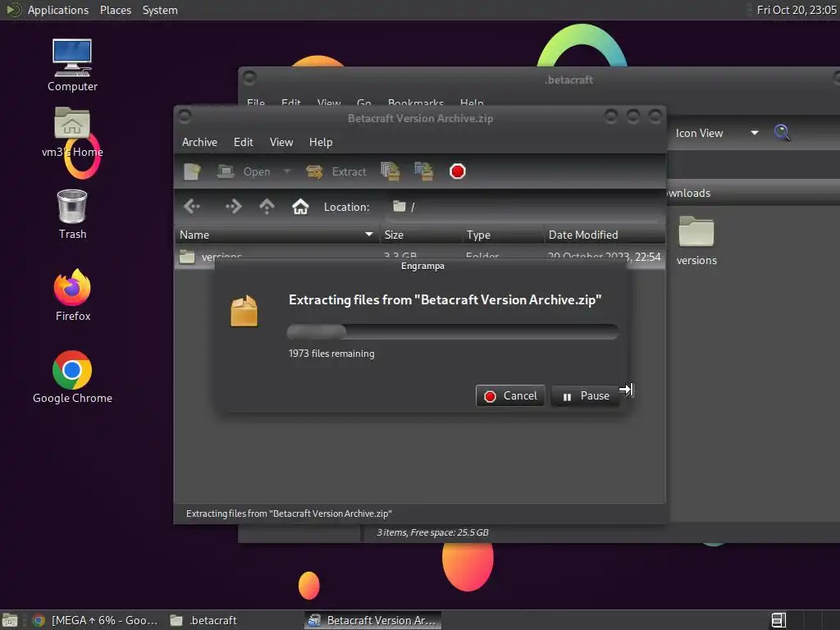This screenshot has width=840, height=630.
Task: Open the Archive menu
Action: point(200,142)
